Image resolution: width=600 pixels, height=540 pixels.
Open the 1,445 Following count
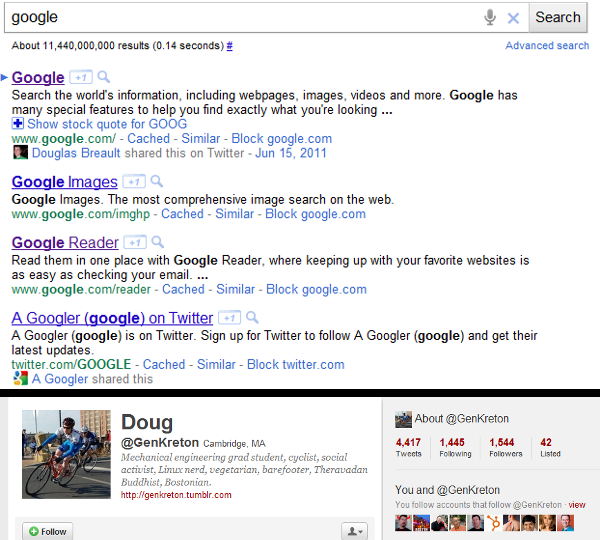pyautogui.click(x=455, y=447)
